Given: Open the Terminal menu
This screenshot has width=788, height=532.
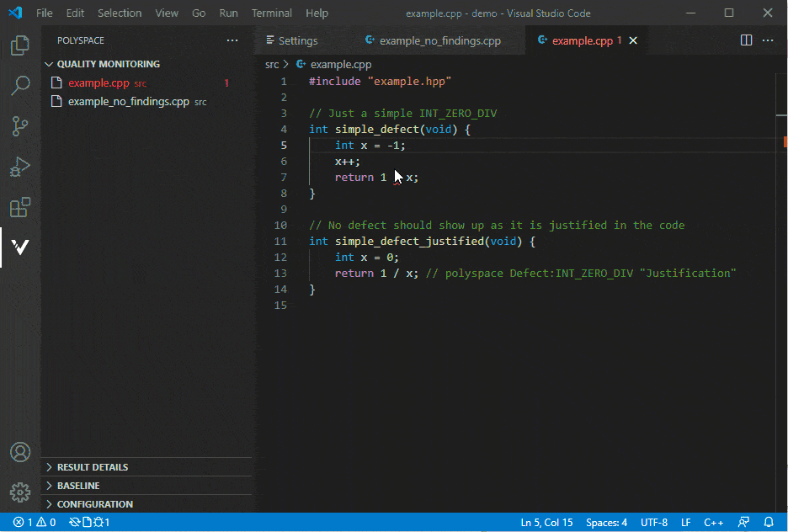Looking at the screenshot, I should click(x=271, y=13).
